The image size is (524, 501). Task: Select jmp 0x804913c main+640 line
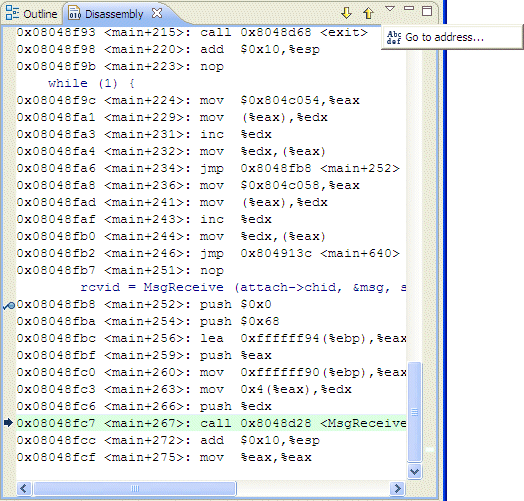click(208, 253)
